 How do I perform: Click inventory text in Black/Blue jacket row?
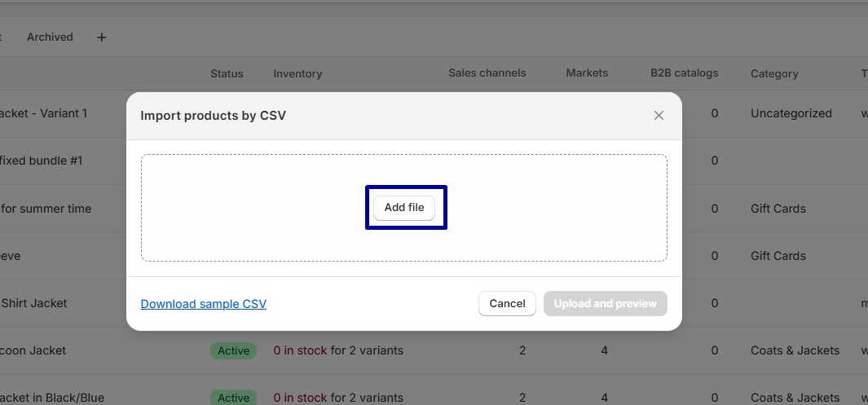pos(338,398)
